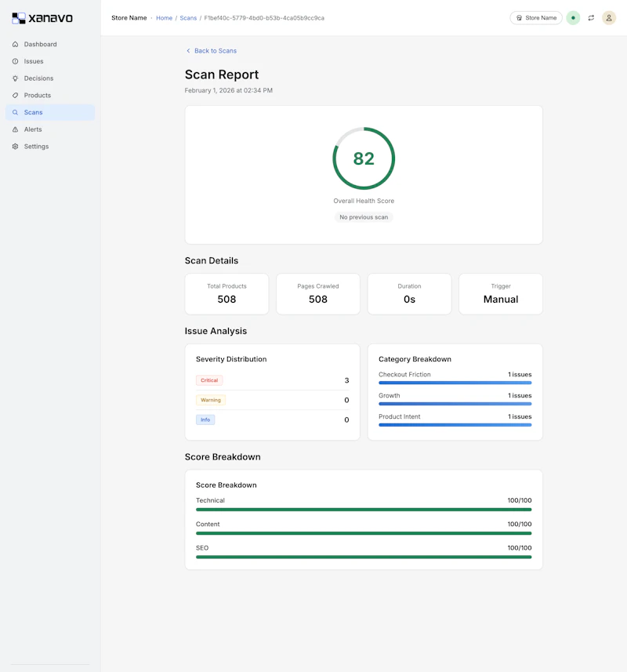Click the Alerts warning icon
Viewport: 627px width, 672px height.
16,129
